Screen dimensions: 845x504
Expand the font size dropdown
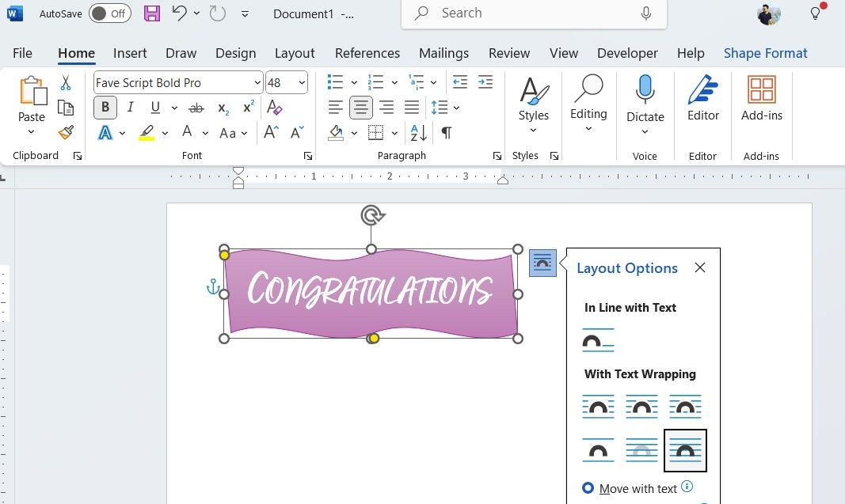pos(302,83)
